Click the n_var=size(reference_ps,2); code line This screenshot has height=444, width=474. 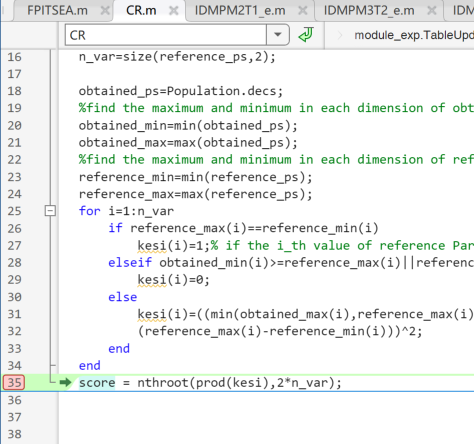coord(177,57)
